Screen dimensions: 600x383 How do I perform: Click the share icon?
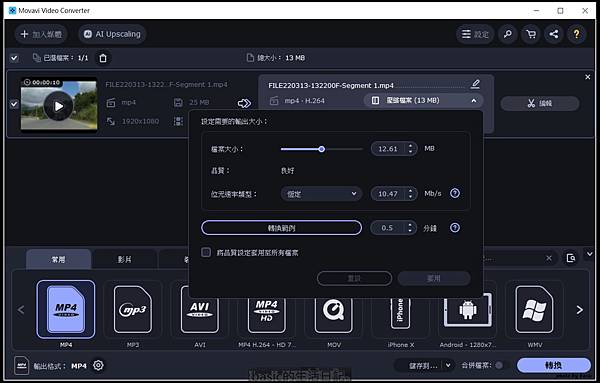(553, 34)
